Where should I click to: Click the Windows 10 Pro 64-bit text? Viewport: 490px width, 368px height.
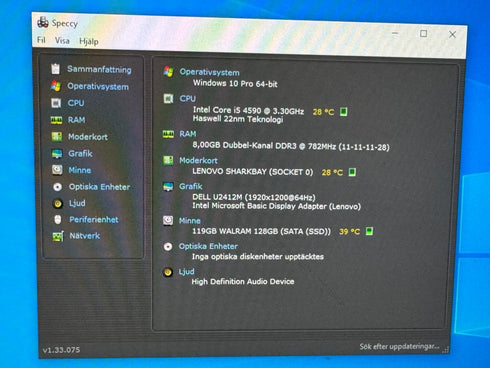click(235, 83)
